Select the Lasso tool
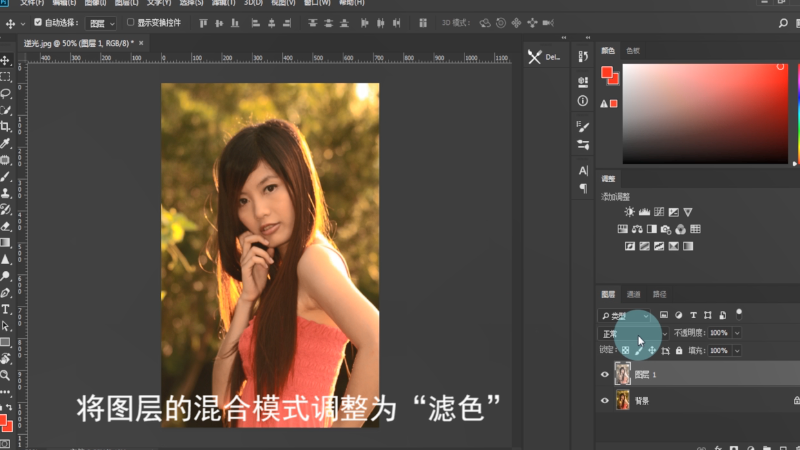The image size is (800, 450). pyautogui.click(x=6, y=93)
